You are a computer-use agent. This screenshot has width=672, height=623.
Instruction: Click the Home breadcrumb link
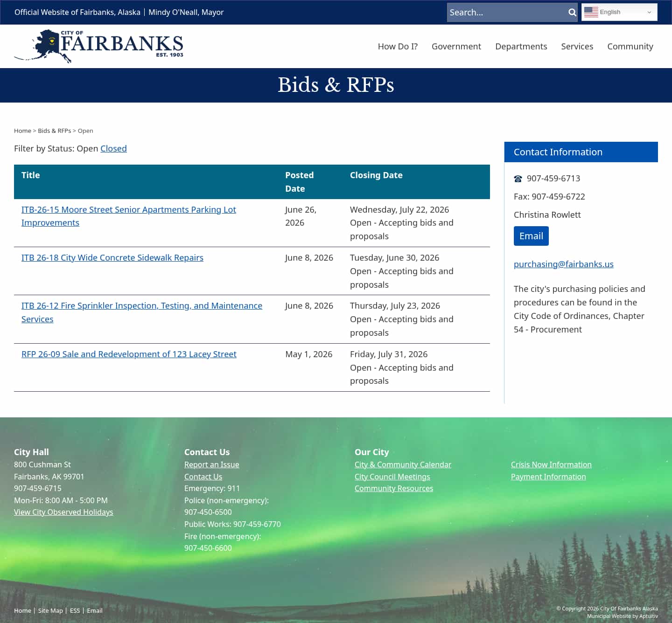(22, 131)
